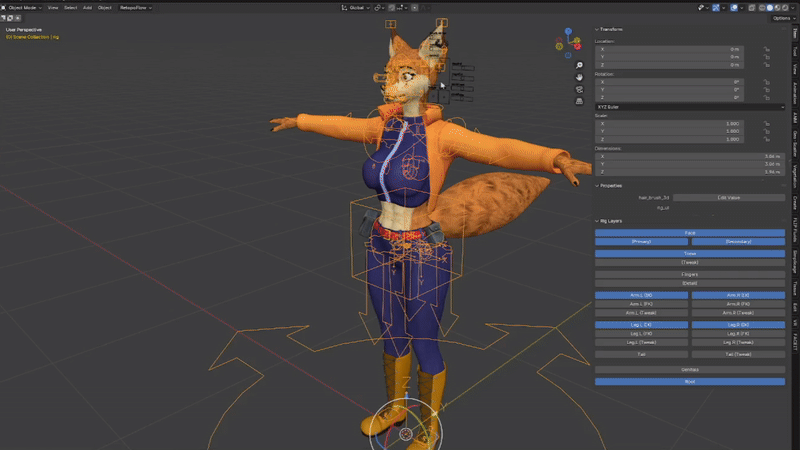Switch to the Tool sidebar tab
Image resolution: width=800 pixels, height=450 pixels.
(795, 52)
